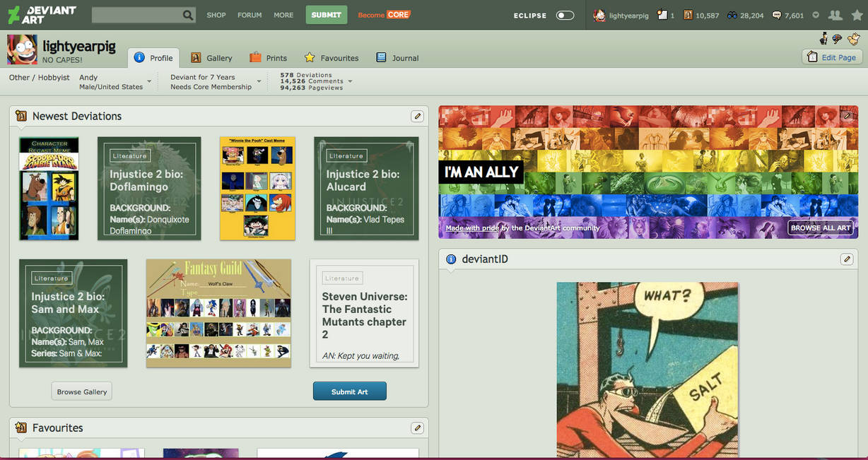Open the More menu
This screenshot has width=868, height=460.
[283, 15]
